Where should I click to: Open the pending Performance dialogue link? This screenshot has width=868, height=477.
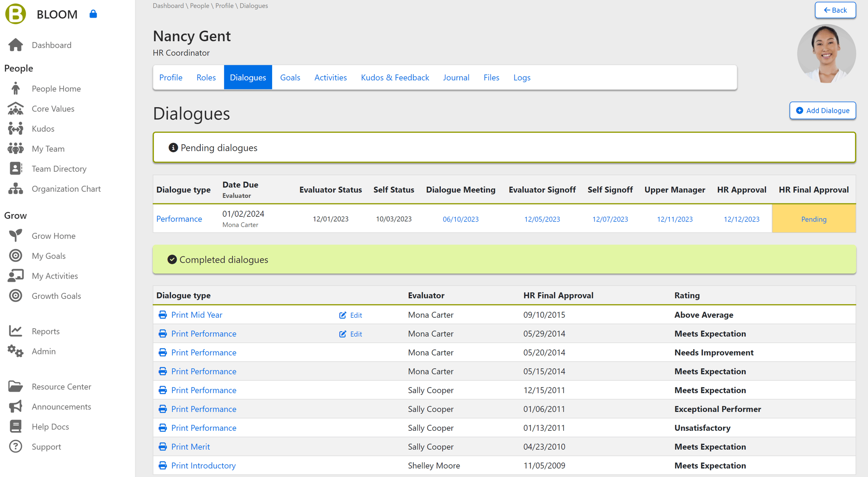click(x=179, y=219)
